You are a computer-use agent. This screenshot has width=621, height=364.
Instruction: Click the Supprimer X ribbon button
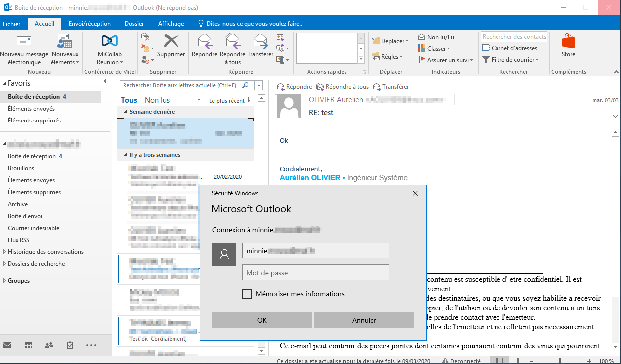(171, 46)
